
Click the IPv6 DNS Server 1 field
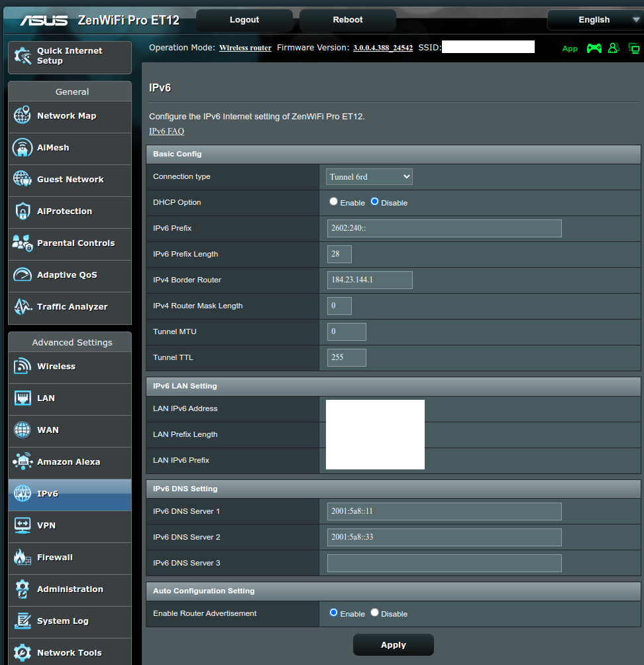[445, 511]
